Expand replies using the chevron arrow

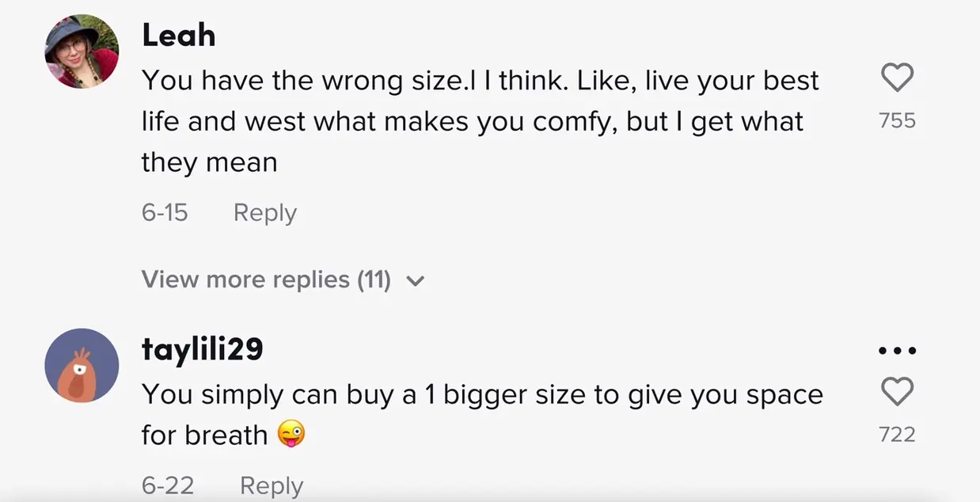click(x=415, y=280)
